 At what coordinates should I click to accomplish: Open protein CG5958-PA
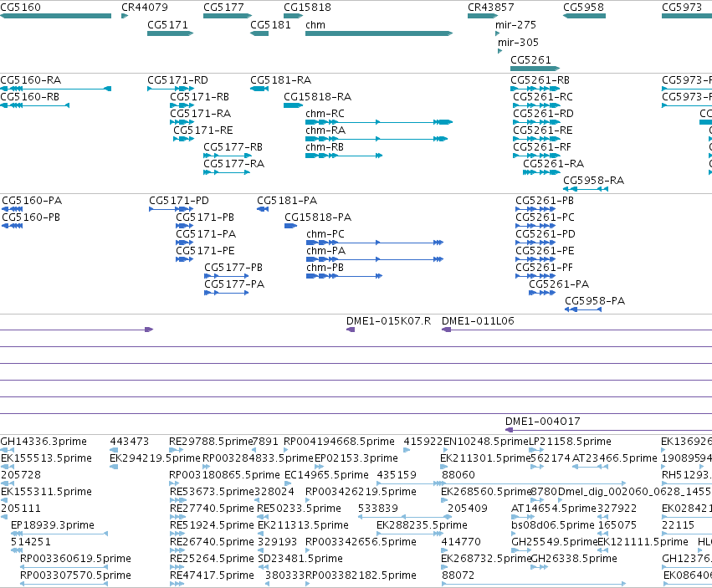595,301
